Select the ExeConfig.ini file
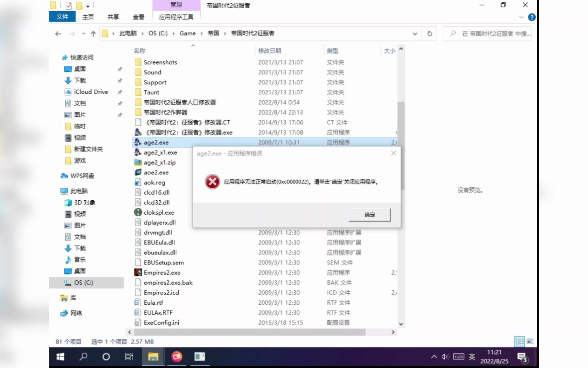 (161, 323)
